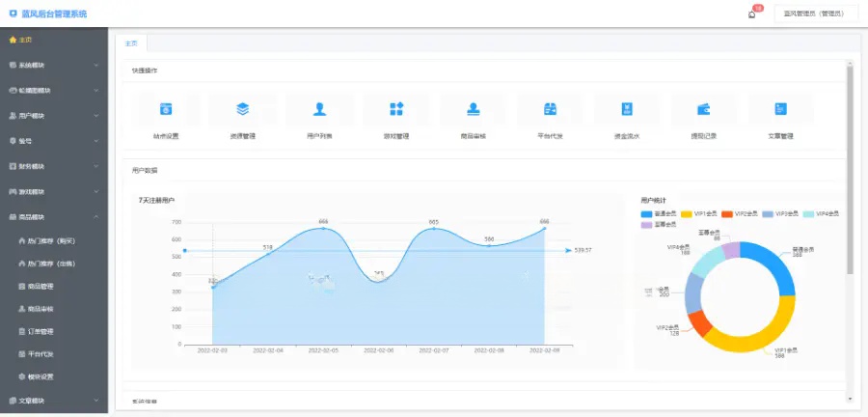Collapse the 商品模块 sidebar menu
This screenshot has height=417, width=868.
[x=54, y=216]
